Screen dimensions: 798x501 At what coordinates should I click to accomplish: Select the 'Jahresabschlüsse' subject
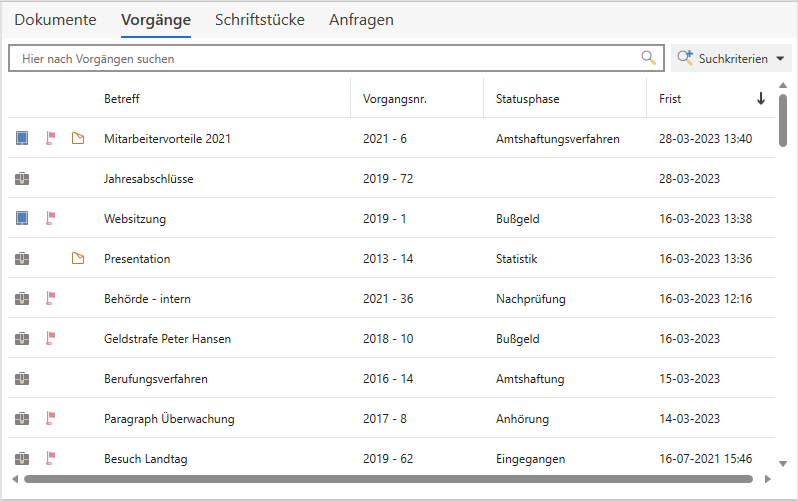149,179
